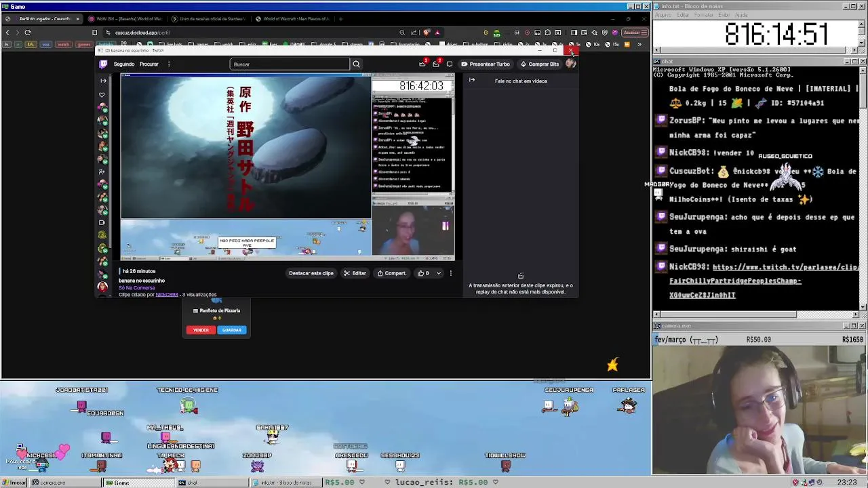This screenshot has height=488, width=868.
Task: Click the yellow star on the game page
Action: point(612,365)
